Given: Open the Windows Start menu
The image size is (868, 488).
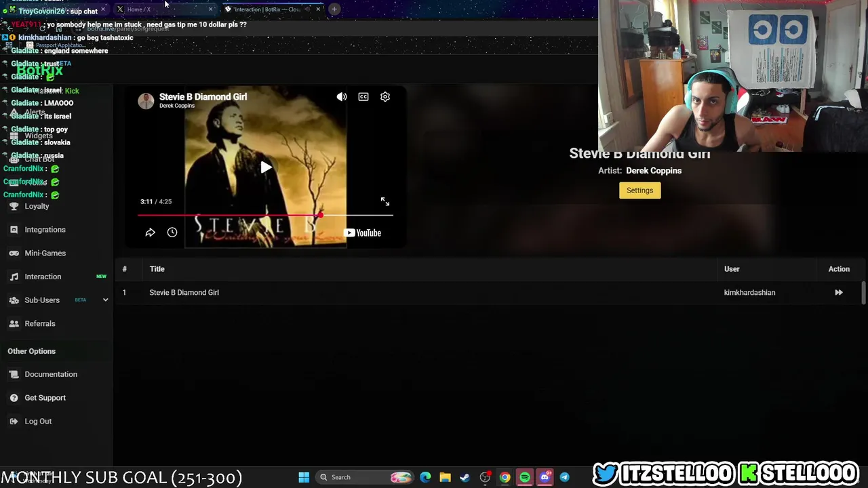Looking at the screenshot, I should pos(304,477).
